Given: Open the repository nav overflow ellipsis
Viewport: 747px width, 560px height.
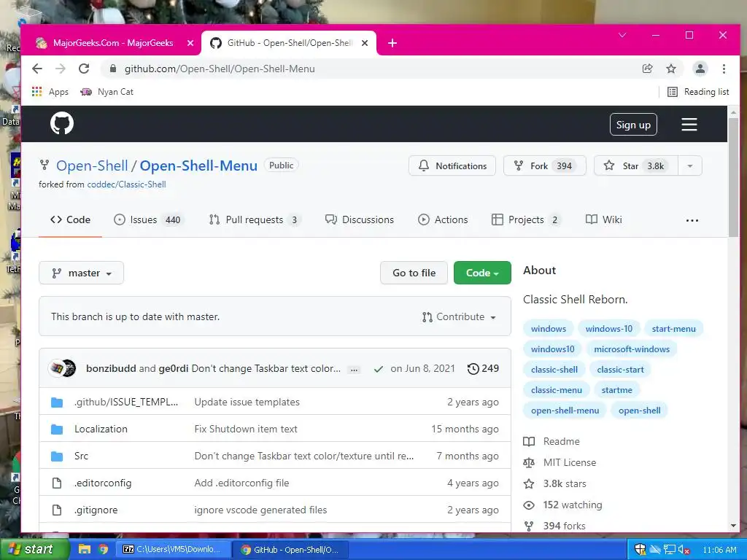Looking at the screenshot, I should tap(692, 220).
